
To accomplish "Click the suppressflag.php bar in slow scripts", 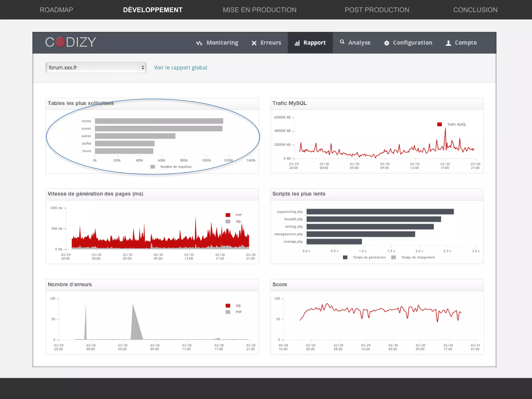I will 380,212.
